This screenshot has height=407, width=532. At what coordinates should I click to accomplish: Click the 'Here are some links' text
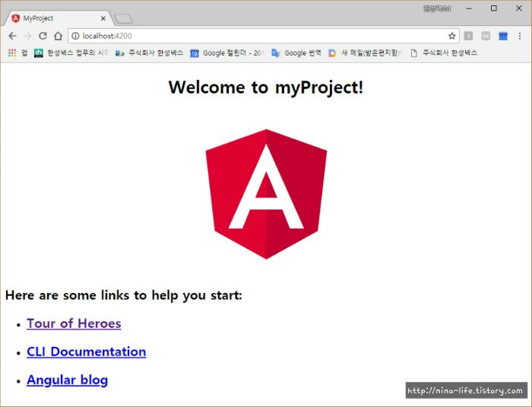123,295
